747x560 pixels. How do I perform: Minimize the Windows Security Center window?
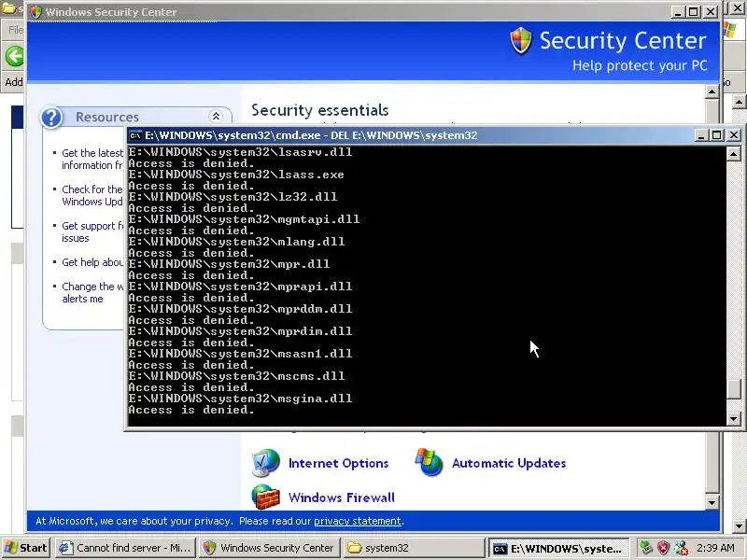click(x=677, y=12)
